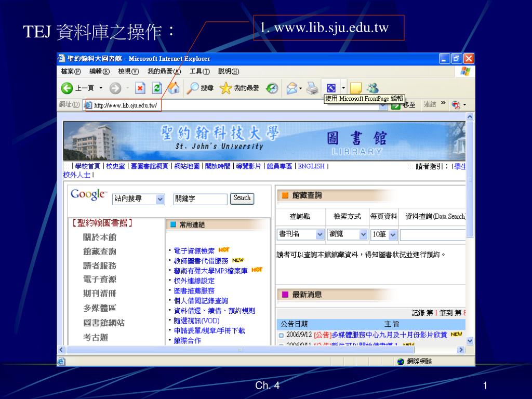Image resolution: width=532 pixels, height=399 pixels.
Task: Open the 瀏覽 search method dropdown
Action: point(363,234)
